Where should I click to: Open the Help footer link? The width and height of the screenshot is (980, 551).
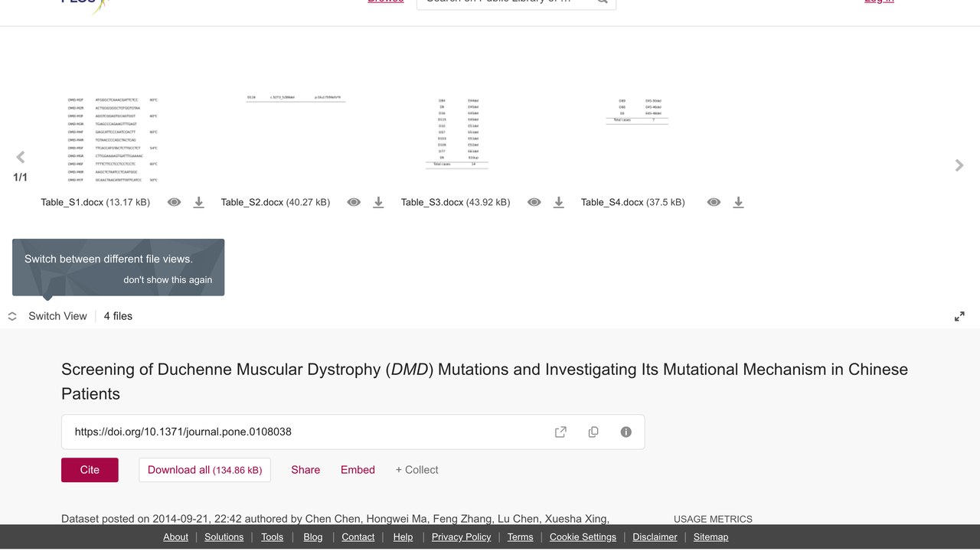403,537
